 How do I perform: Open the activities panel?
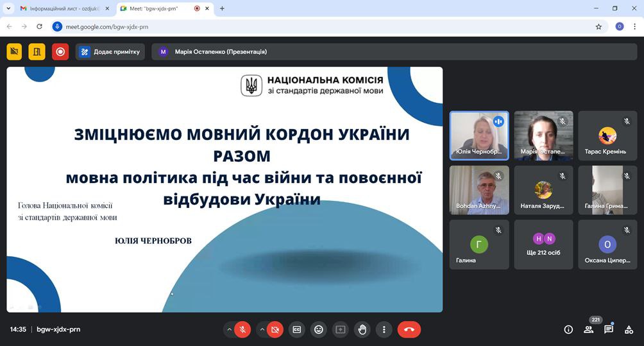click(629, 329)
